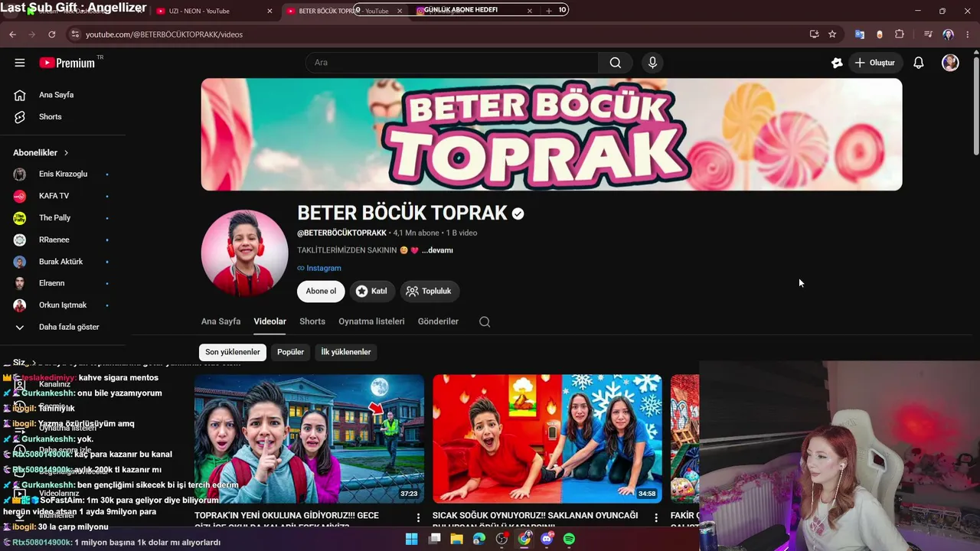980x551 pixels.
Task: Open the Oynatma listeleri tab
Action: 371,321
